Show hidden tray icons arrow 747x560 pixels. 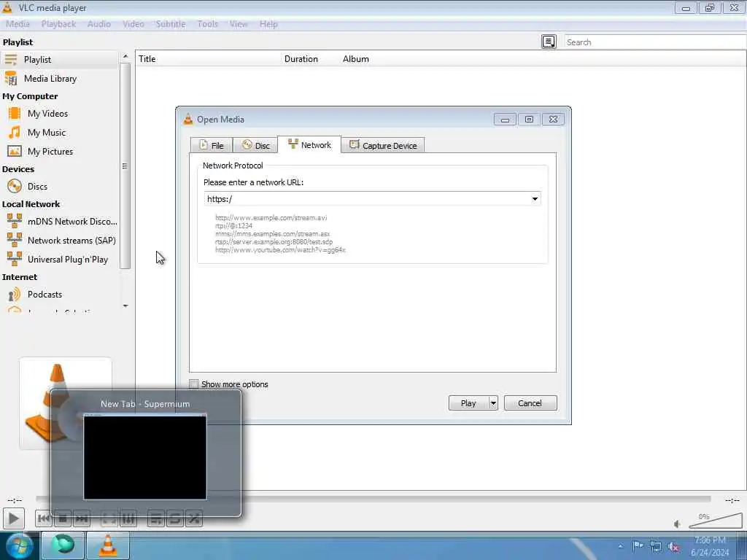click(620, 546)
